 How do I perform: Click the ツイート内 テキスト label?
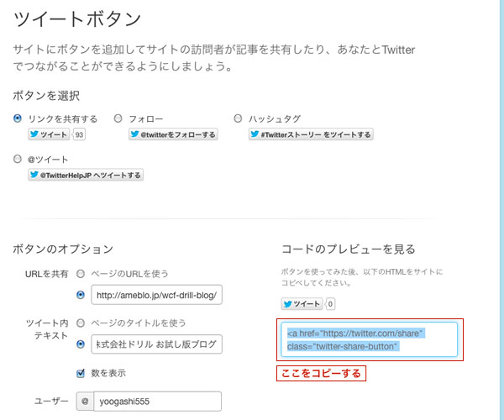tap(47, 329)
